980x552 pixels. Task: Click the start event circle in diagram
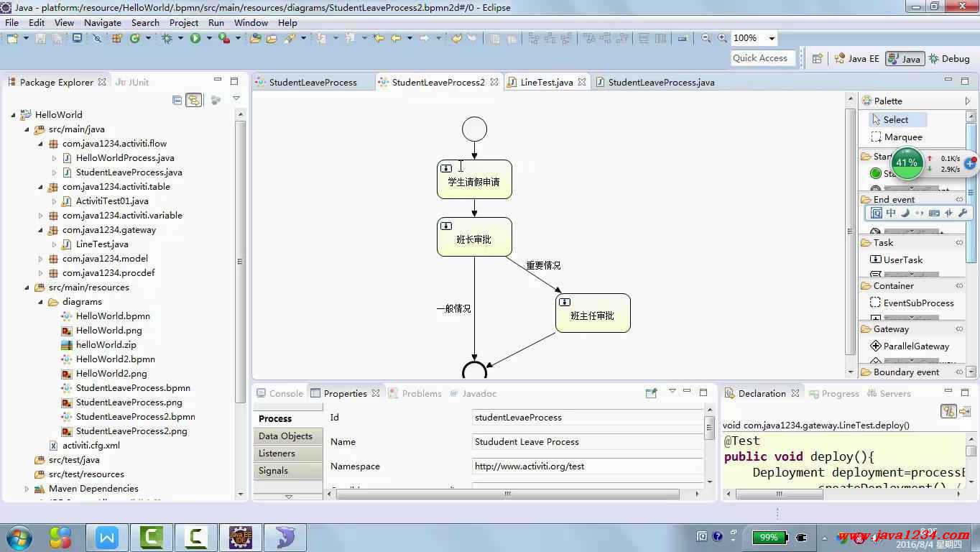pyautogui.click(x=474, y=129)
